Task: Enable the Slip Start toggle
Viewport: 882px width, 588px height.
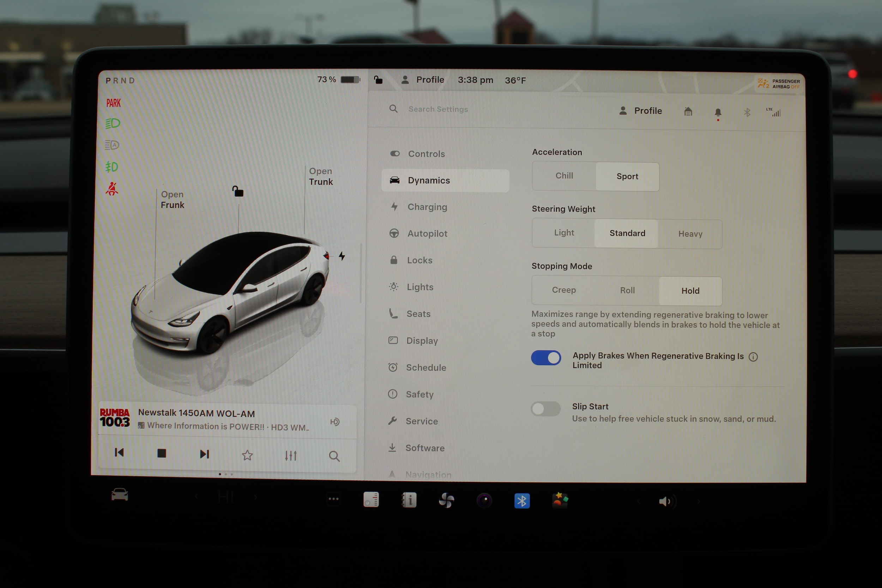Action: click(x=545, y=409)
